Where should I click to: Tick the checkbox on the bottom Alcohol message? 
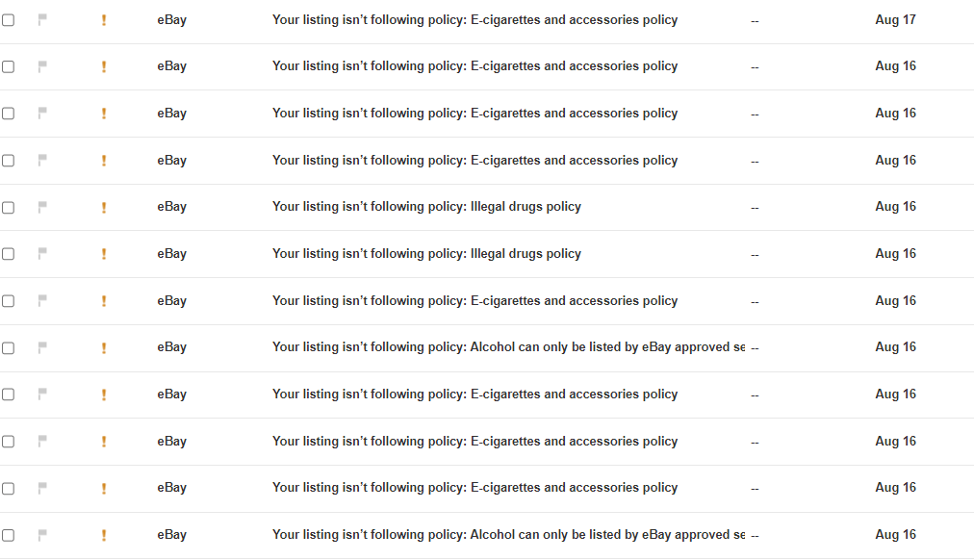pos(8,535)
